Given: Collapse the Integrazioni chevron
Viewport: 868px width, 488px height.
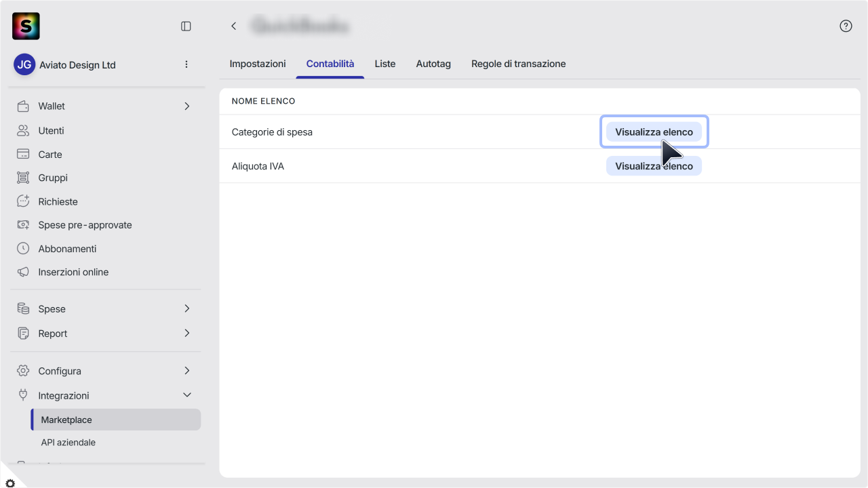Looking at the screenshot, I should 187,395.
